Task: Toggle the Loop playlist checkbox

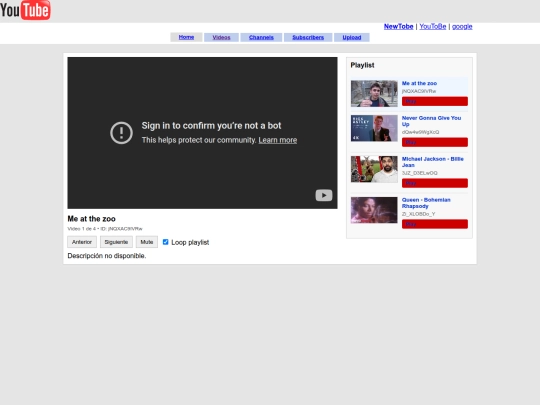Action: (165, 242)
